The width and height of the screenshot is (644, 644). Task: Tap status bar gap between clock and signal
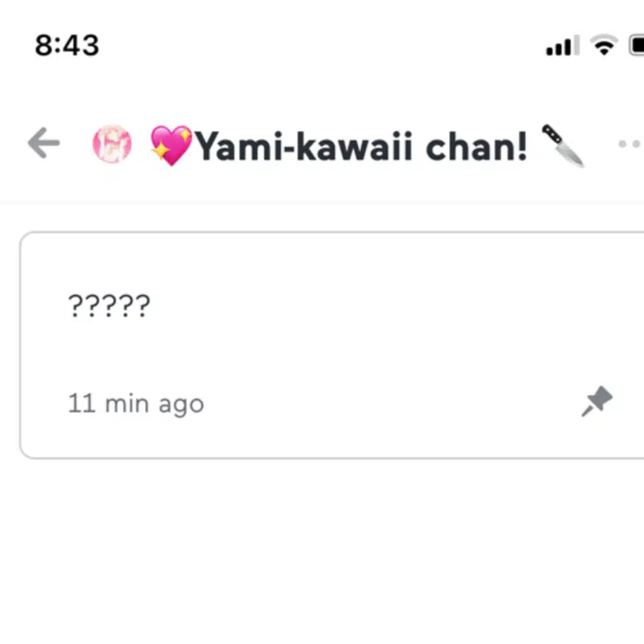[x=314, y=46]
